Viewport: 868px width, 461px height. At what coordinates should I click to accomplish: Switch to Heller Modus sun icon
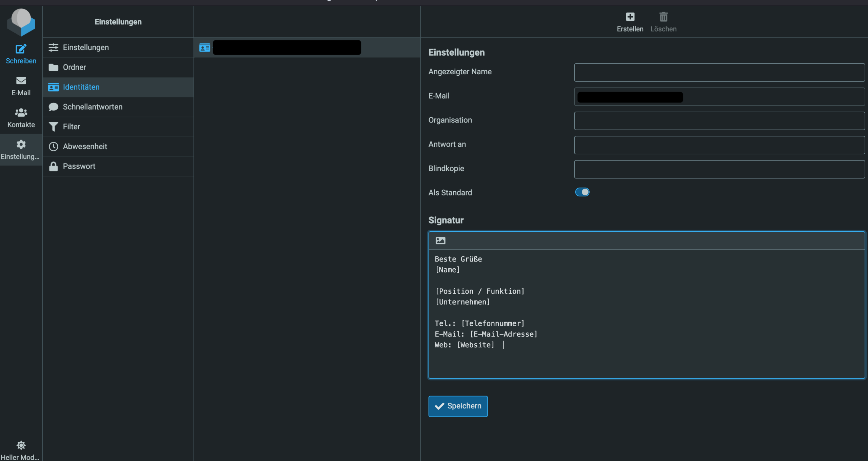21,445
